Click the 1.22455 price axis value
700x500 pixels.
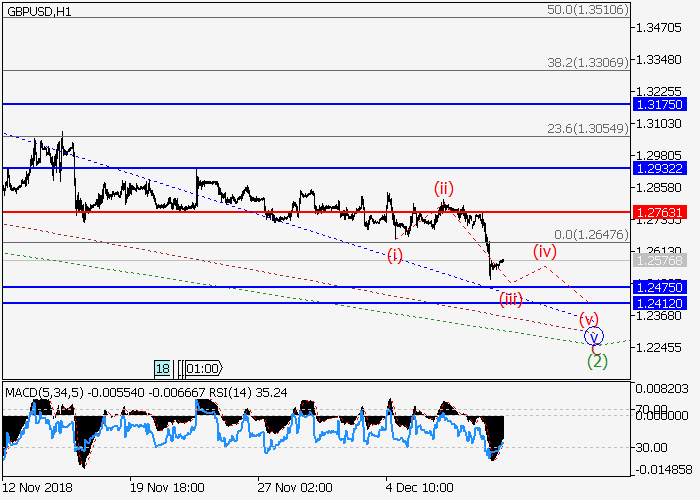pos(658,347)
